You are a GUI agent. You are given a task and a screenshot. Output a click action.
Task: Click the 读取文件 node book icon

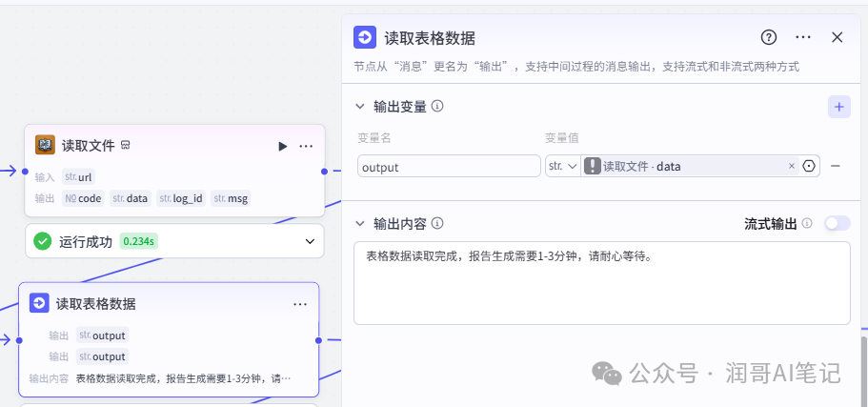click(45, 145)
